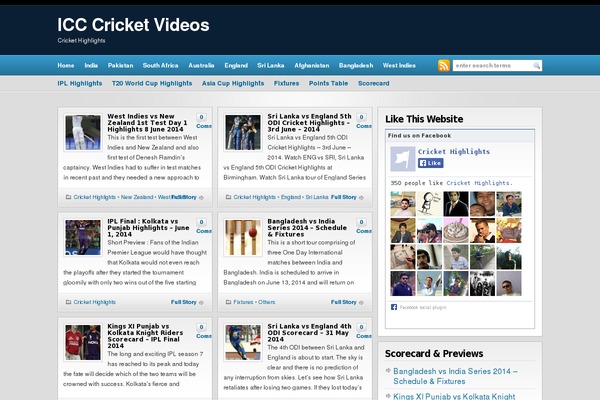Screen dimensions: 600x400
Task: Click Kings XI Punjab jerseys thumbnail
Action: click(x=83, y=342)
